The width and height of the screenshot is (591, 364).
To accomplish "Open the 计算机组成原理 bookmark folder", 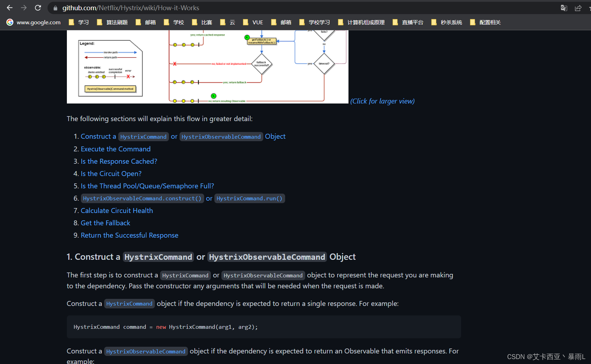I will [361, 22].
